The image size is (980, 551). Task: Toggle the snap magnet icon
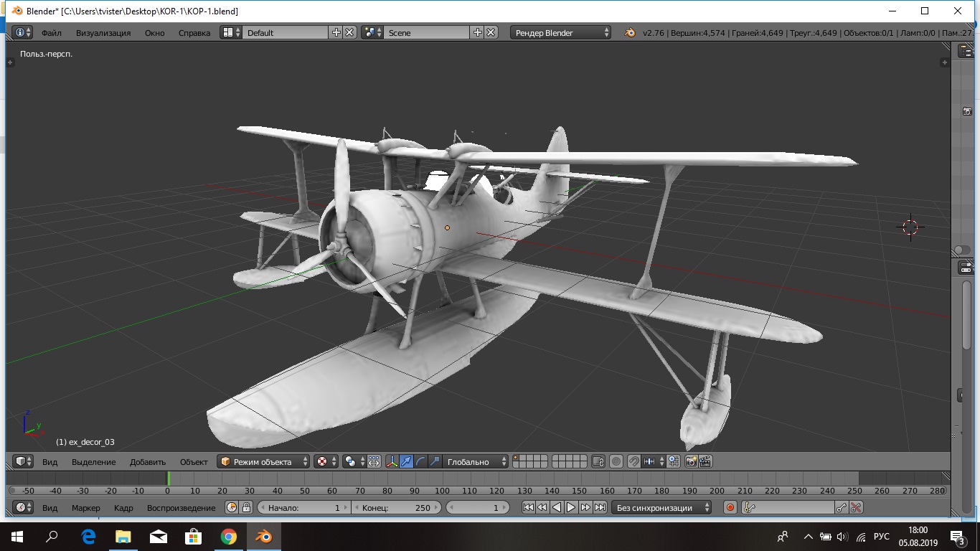633,462
